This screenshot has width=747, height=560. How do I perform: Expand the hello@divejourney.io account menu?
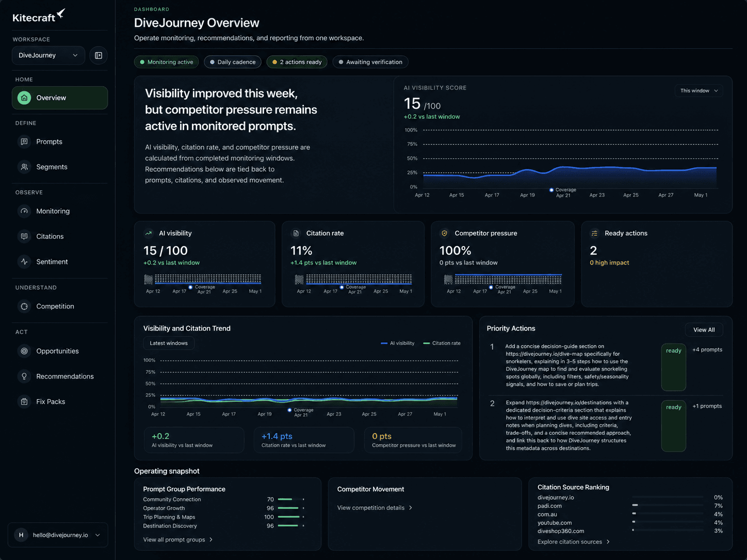point(58,535)
